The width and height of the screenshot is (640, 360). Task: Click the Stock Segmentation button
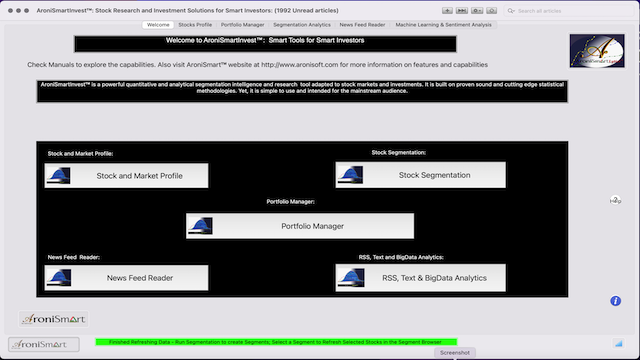[420, 175]
